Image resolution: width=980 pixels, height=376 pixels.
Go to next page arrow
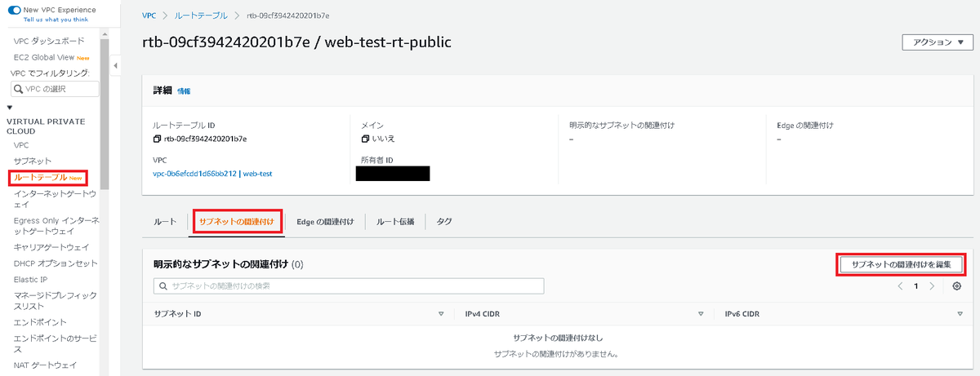coord(932,286)
